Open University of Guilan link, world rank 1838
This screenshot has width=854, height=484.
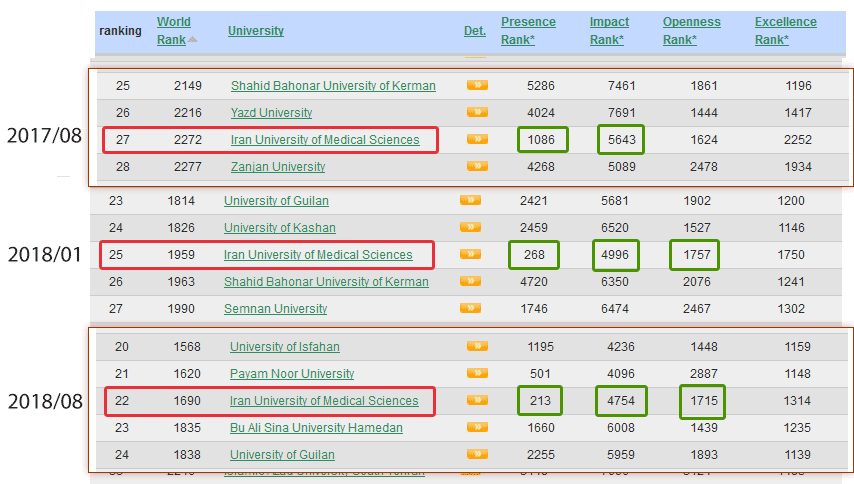click(282, 455)
